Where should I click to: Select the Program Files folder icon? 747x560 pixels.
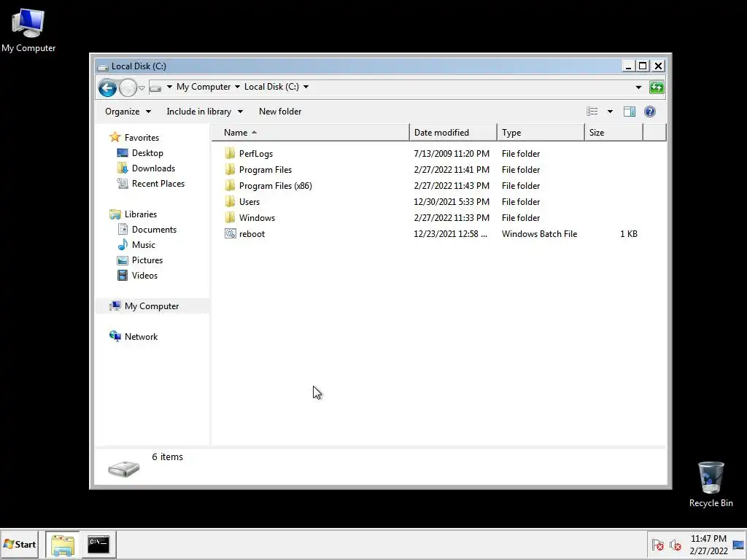pyautogui.click(x=230, y=169)
